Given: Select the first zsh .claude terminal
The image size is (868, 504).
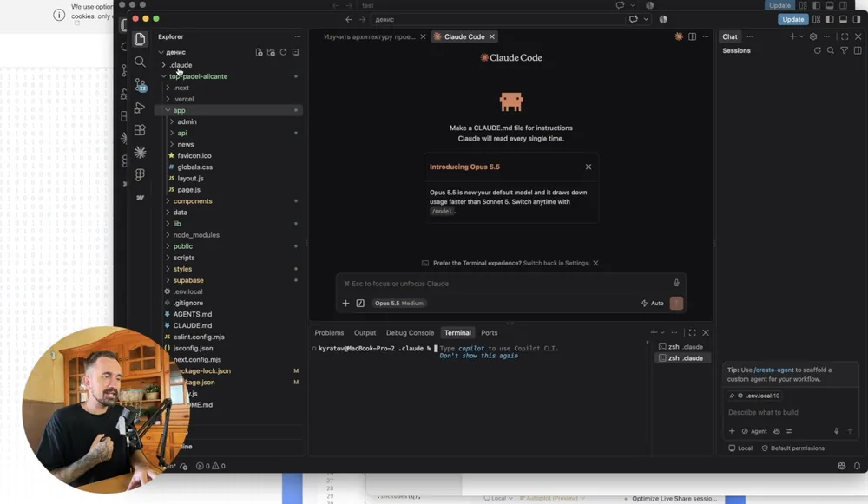Looking at the screenshot, I should coord(681,347).
